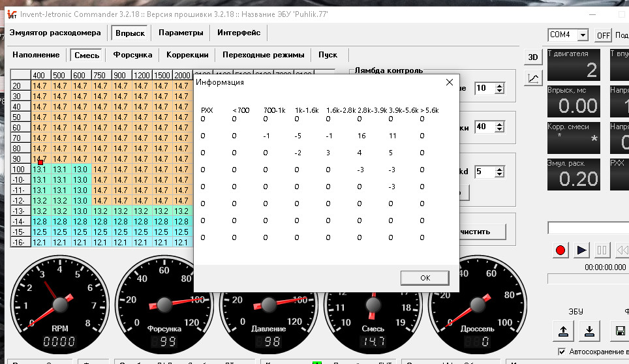
Task: Open the line graph view icon
Action: click(532, 78)
